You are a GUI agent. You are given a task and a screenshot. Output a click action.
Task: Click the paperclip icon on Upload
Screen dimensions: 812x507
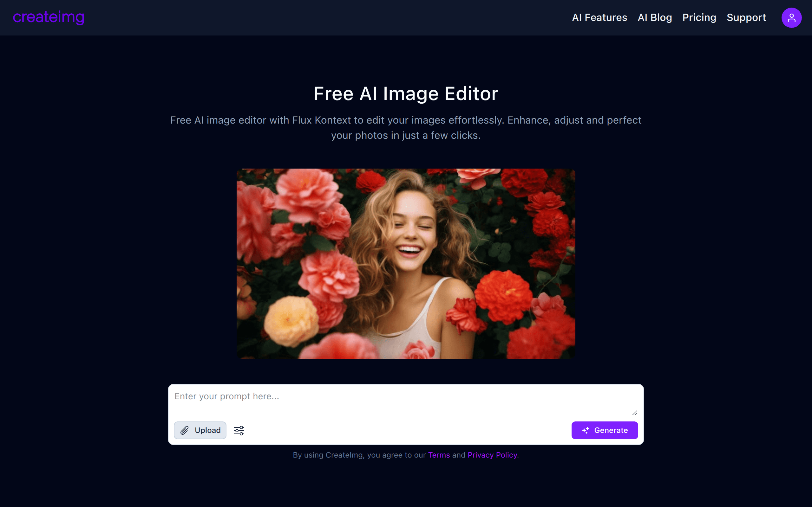pyautogui.click(x=185, y=430)
